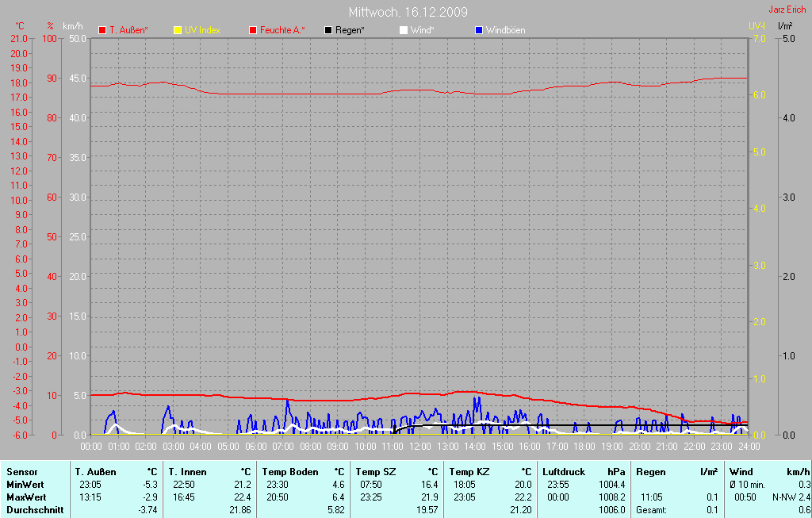Image resolution: width=812 pixels, height=518 pixels.
Task: Click the 'Temp KZ' column header
Action: pyautogui.click(x=469, y=472)
